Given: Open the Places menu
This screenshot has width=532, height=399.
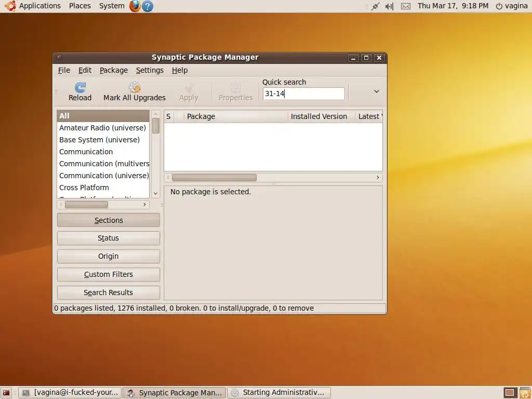Looking at the screenshot, I should [79, 6].
